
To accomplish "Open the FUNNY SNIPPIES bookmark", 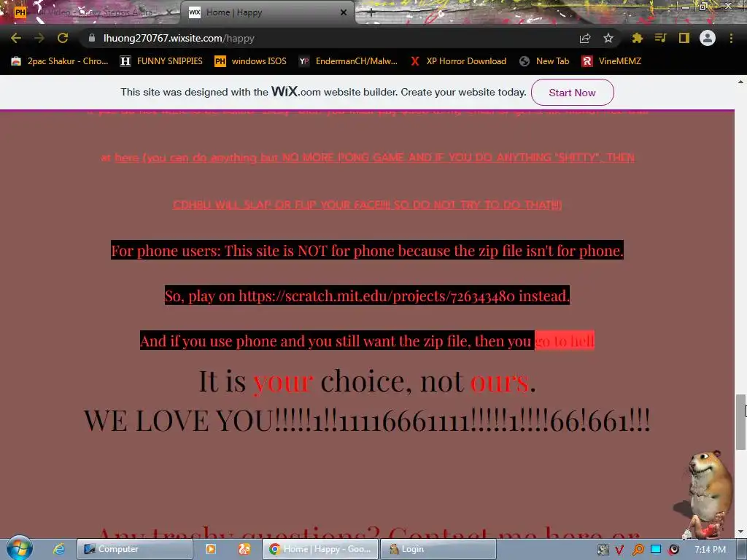I will coord(161,61).
